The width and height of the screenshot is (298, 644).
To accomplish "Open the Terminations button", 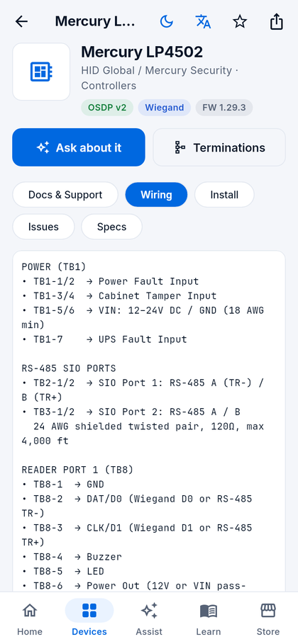I will (x=219, y=147).
